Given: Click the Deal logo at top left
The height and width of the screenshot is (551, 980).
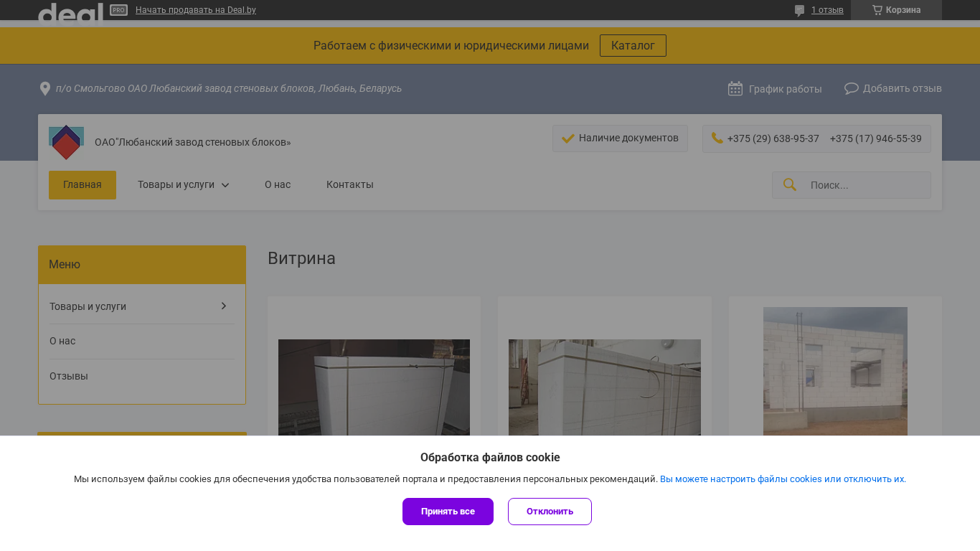Looking at the screenshot, I should 70,13.
